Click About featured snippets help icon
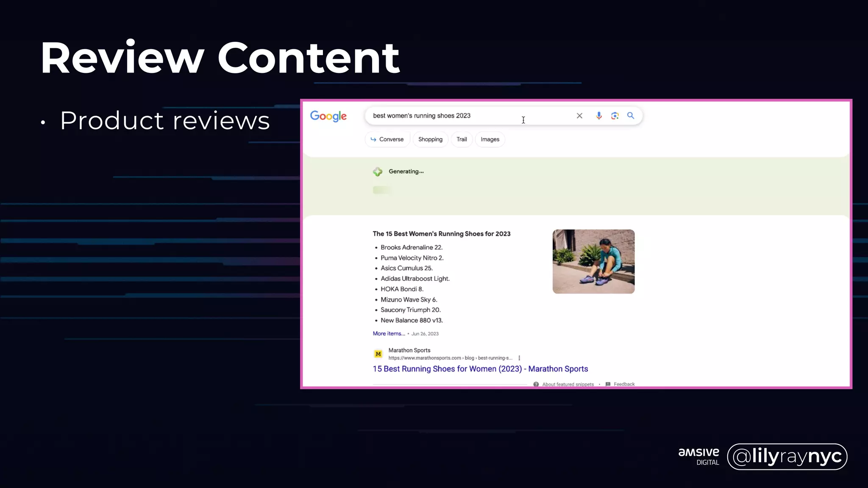The height and width of the screenshot is (488, 868). point(536,384)
